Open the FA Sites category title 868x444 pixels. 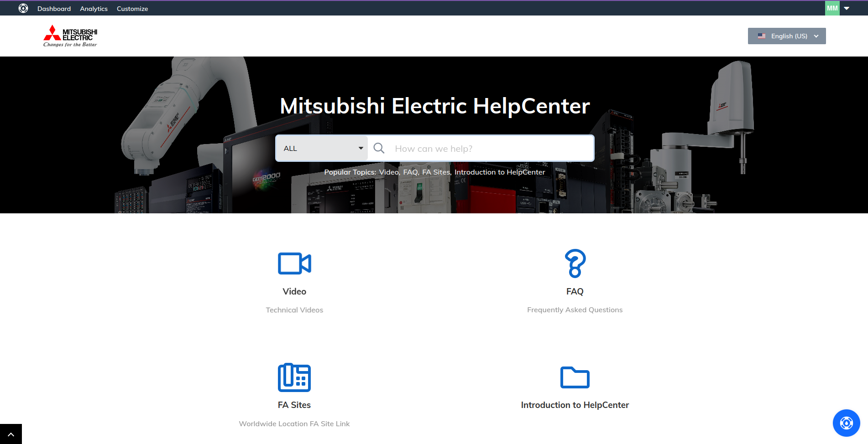tap(294, 405)
